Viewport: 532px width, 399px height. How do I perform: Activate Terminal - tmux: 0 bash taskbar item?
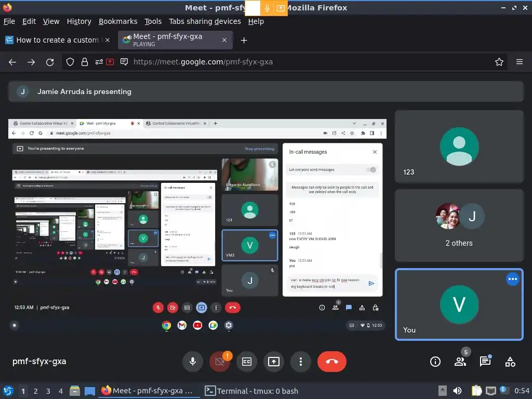tap(251, 391)
